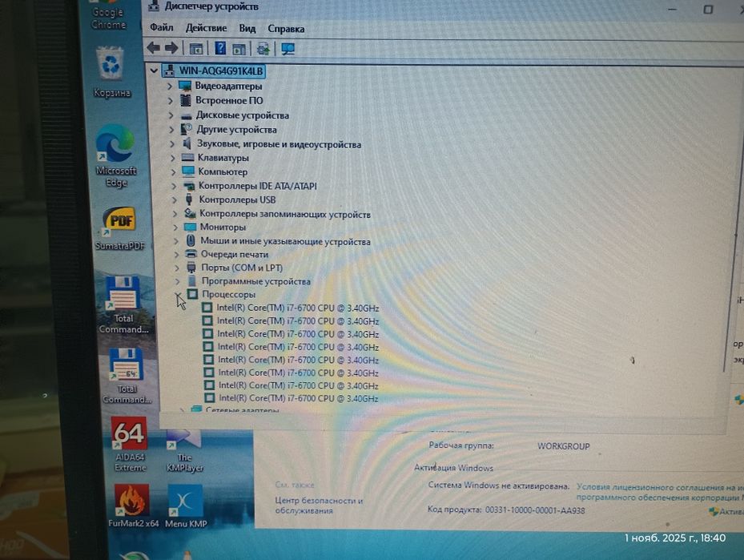Select Дисковые устройства category
744x560 pixels.
(243, 115)
